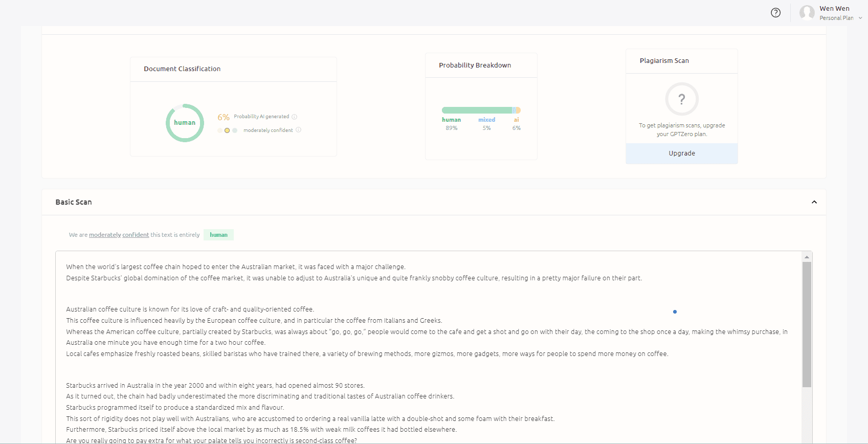Click the green human segment of probability bar
Screen dimensions: 868x444
point(476,110)
